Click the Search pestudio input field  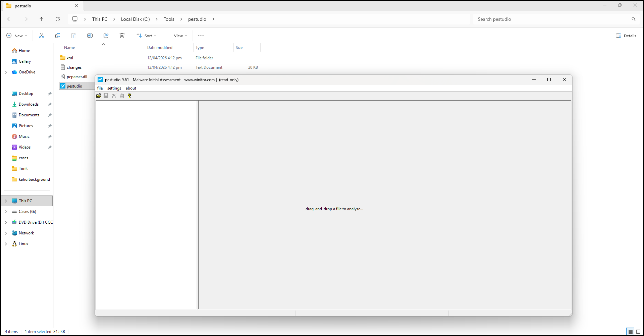point(551,19)
